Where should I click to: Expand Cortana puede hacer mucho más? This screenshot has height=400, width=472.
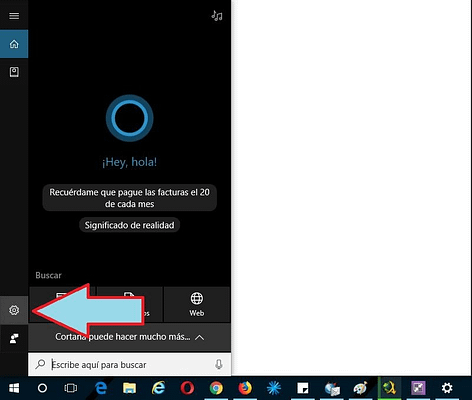pyautogui.click(x=130, y=337)
